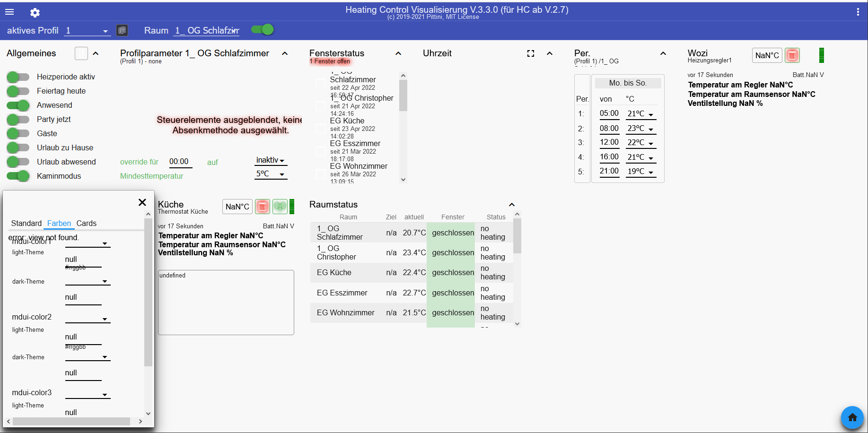This screenshot has height=433, width=868.
Task: Enable the Party jetzt switch
Action: coord(18,120)
